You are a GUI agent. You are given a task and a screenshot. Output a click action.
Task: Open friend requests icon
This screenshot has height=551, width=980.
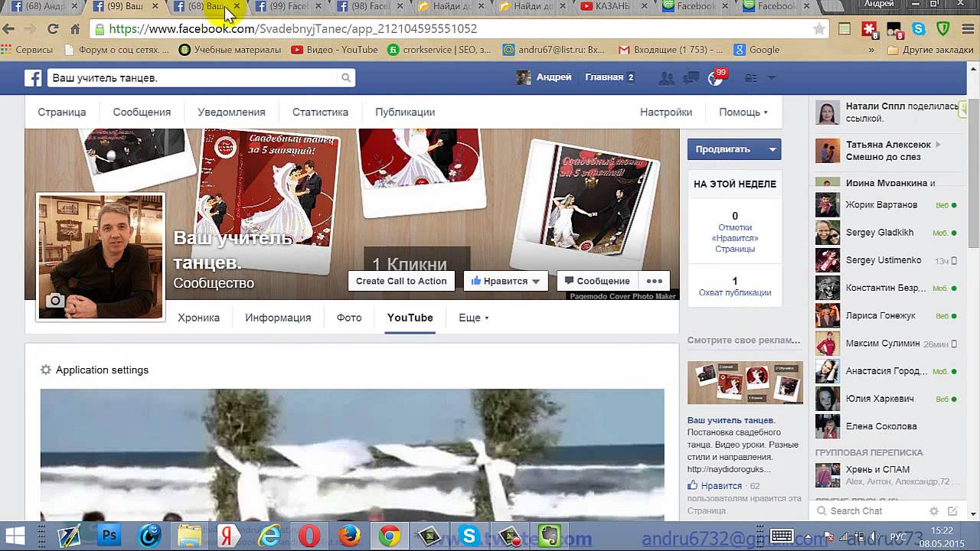(x=667, y=78)
